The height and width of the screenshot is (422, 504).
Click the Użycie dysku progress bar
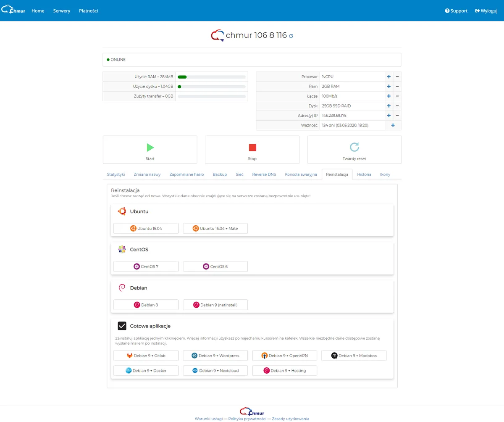click(x=212, y=87)
